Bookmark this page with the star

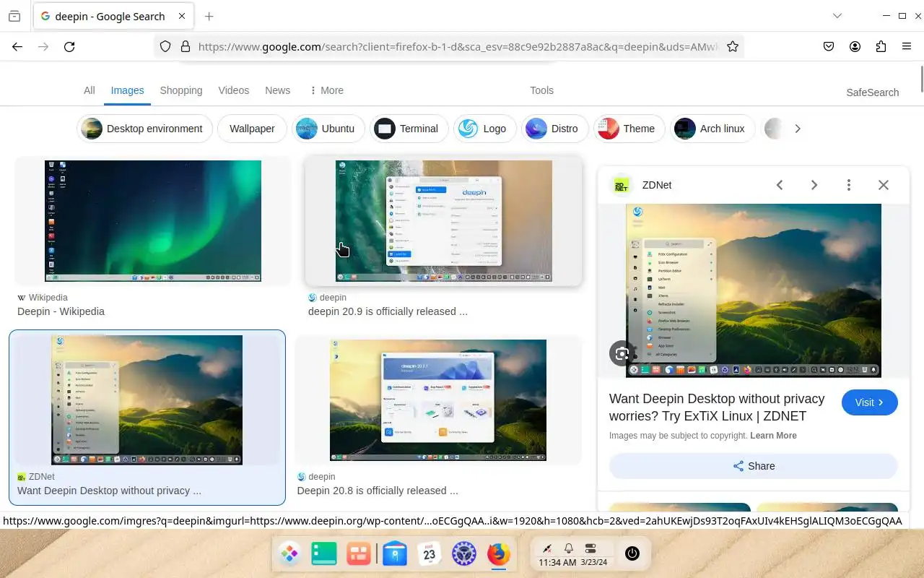[x=732, y=46]
